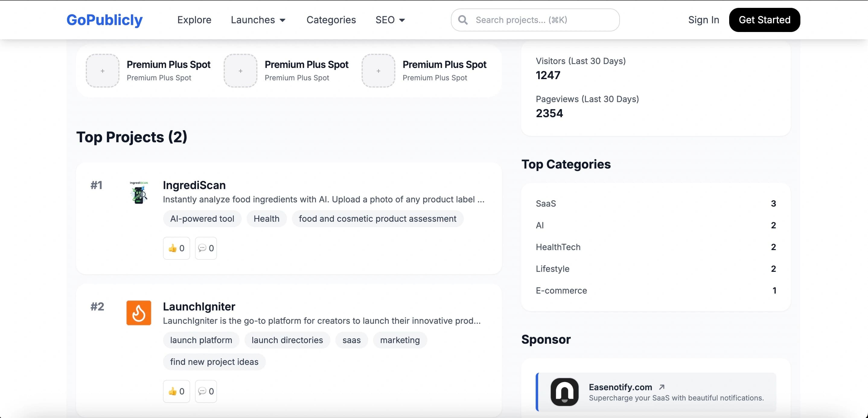The width and height of the screenshot is (868, 418).
Task: Expand the Launches dropdown menu
Action: click(x=258, y=20)
